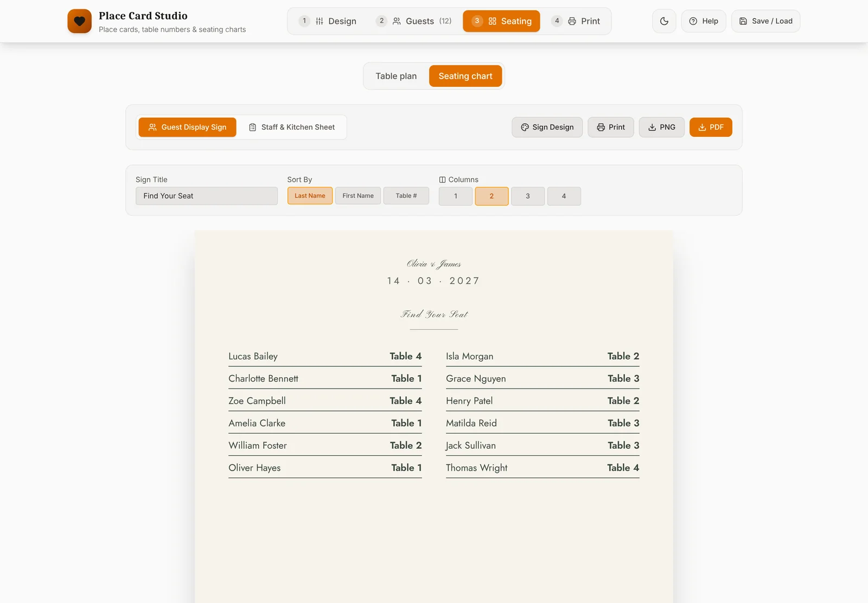This screenshot has width=868, height=603.
Task: Go to the Print step
Action: click(576, 21)
